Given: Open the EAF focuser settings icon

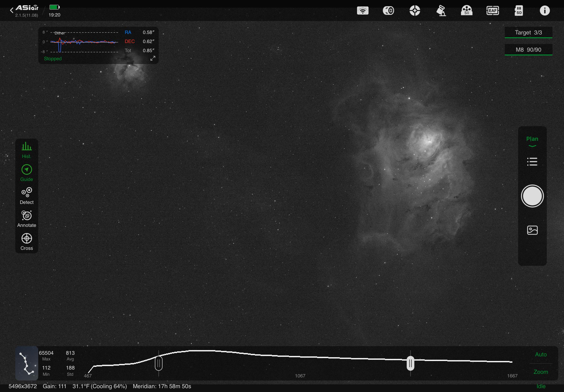Looking at the screenshot, I should click(493, 11).
